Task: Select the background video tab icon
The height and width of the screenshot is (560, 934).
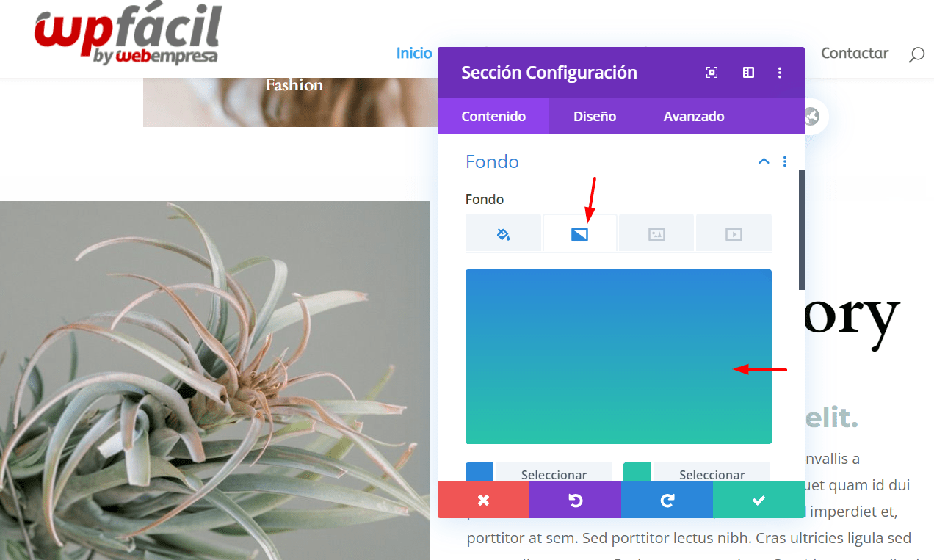Action: click(734, 234)
